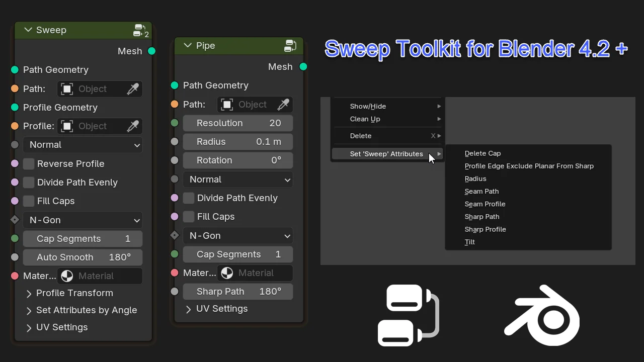Click the Radius slider in Pipe node
The width and height of the screenshot is (644, 362).
[237, 141]
